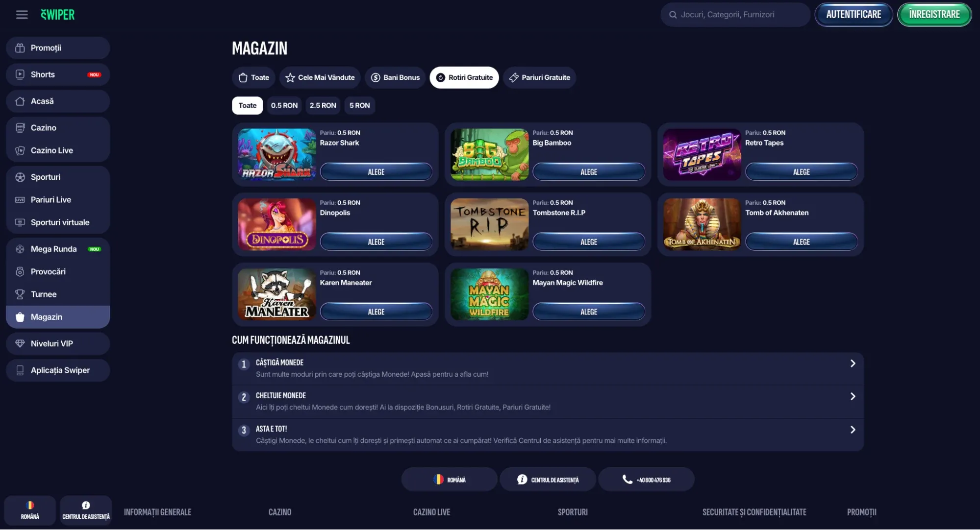Click the Swiper logo
This screenshot has height=530, width=980.
58,15
